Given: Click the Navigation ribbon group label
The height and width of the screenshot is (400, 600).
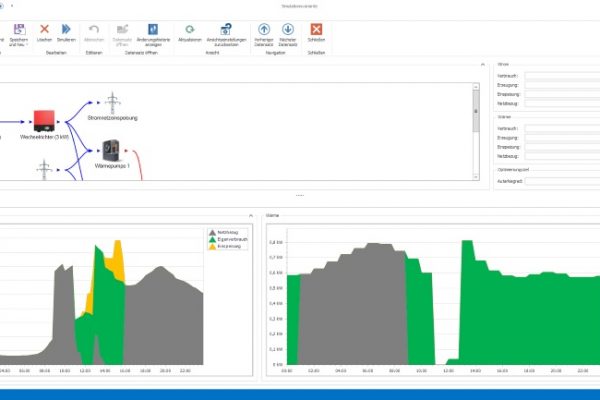Looking at the screenshot, I should click(276, 53).
